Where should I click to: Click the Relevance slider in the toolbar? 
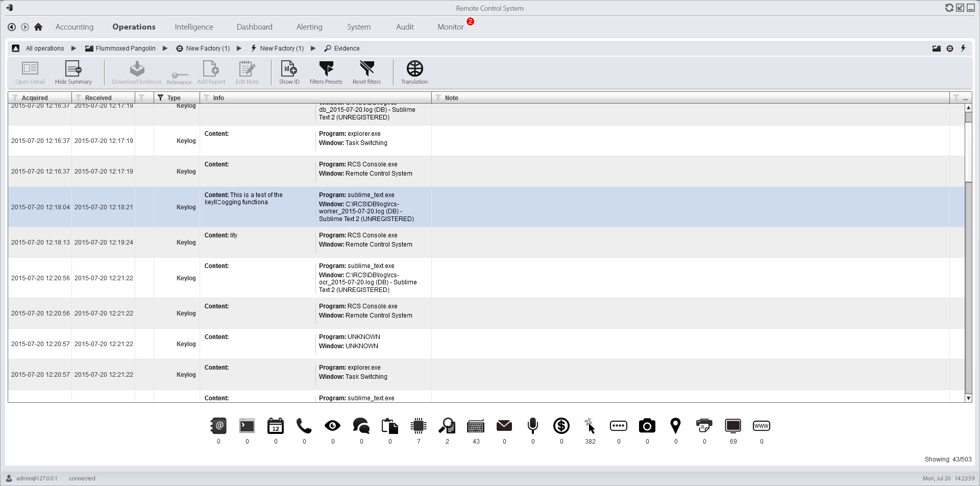179,75
